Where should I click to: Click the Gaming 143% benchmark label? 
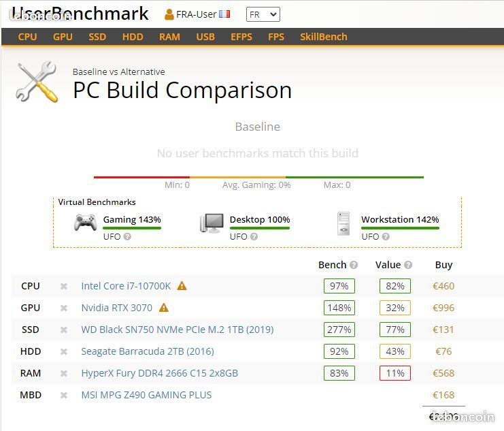(132, 219)
